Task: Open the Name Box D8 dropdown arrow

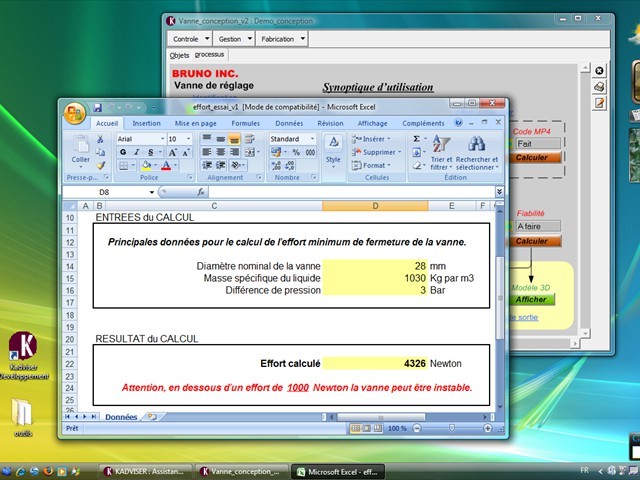Action: tap(151, 192)
